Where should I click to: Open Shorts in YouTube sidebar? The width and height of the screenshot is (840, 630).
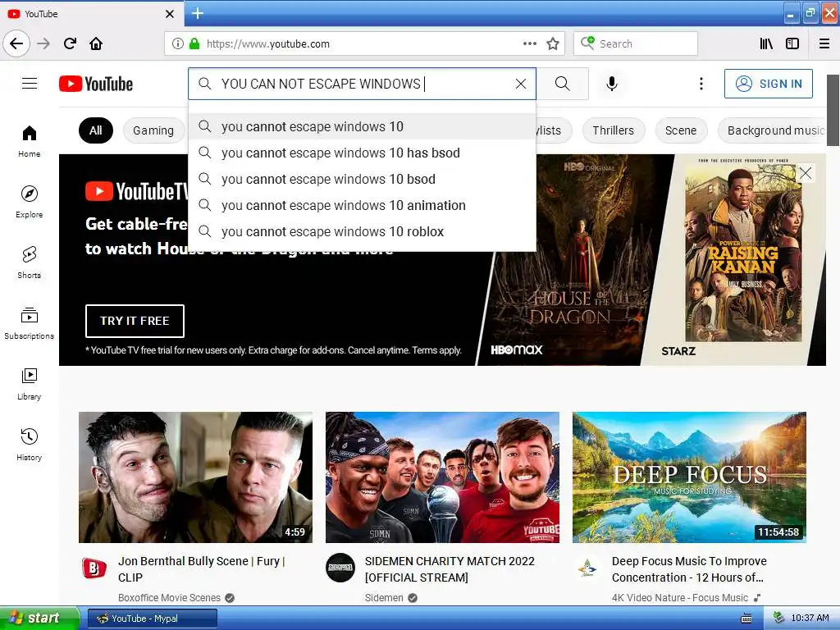pyautogui.click(x=30, y=262)
